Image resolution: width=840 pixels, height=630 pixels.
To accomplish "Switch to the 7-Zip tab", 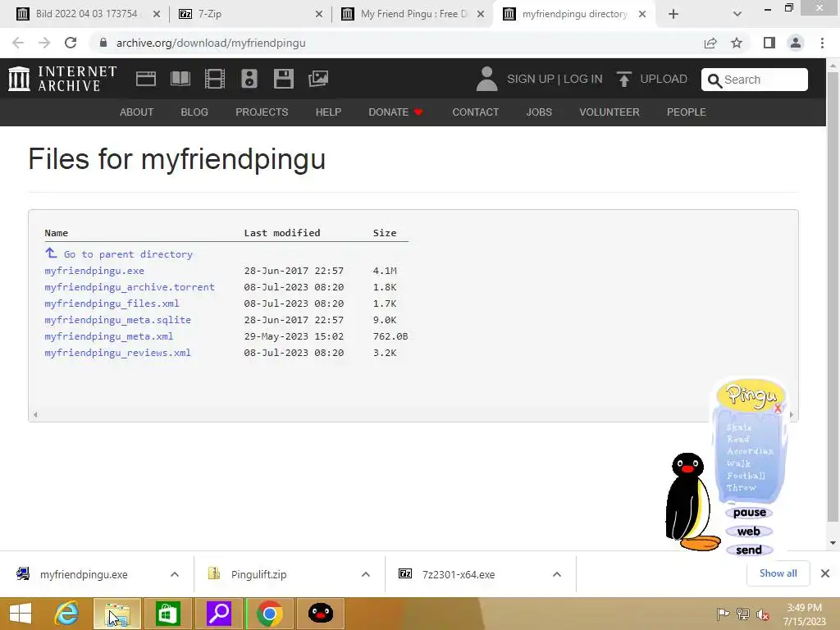I will tap(251, 14).
